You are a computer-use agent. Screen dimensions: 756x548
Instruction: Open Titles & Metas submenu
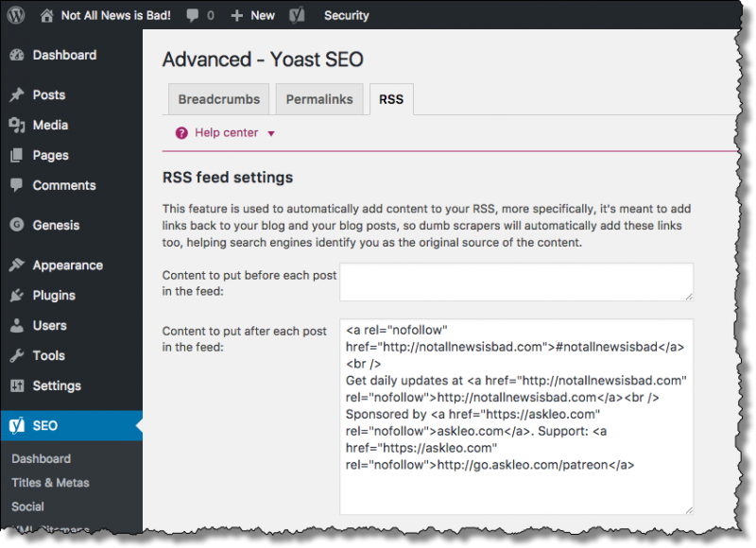50,483
